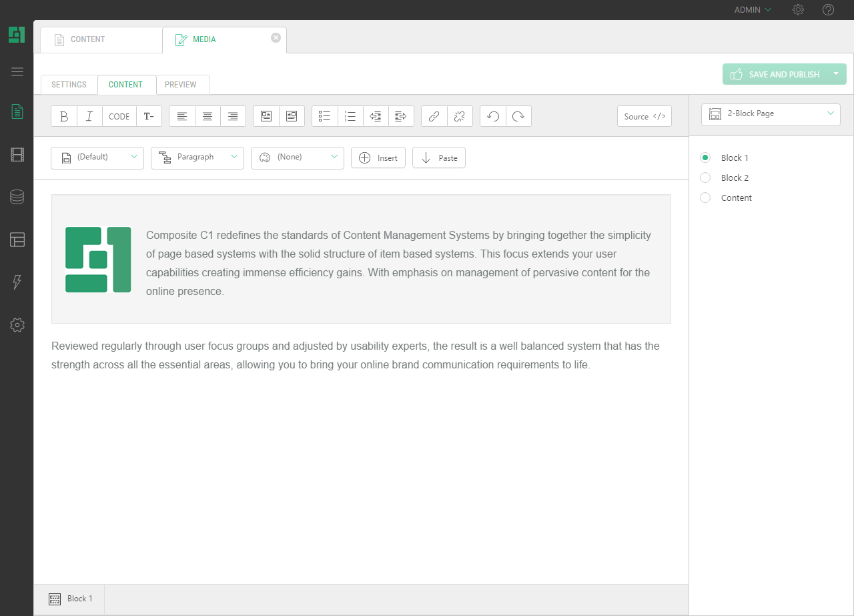854x616 pixels.
Task: Click the Insert button
Action: pyautogui.click(x=378, y=158)
